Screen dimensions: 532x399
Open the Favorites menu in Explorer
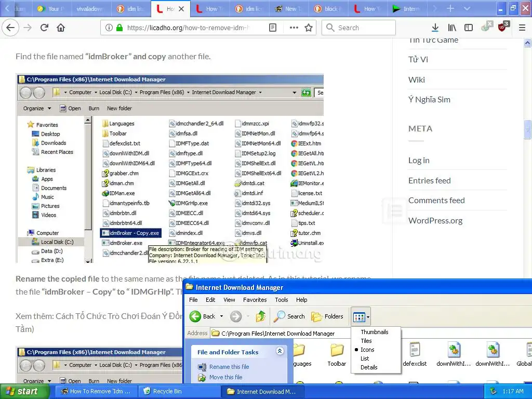click(x=255, y=300)
